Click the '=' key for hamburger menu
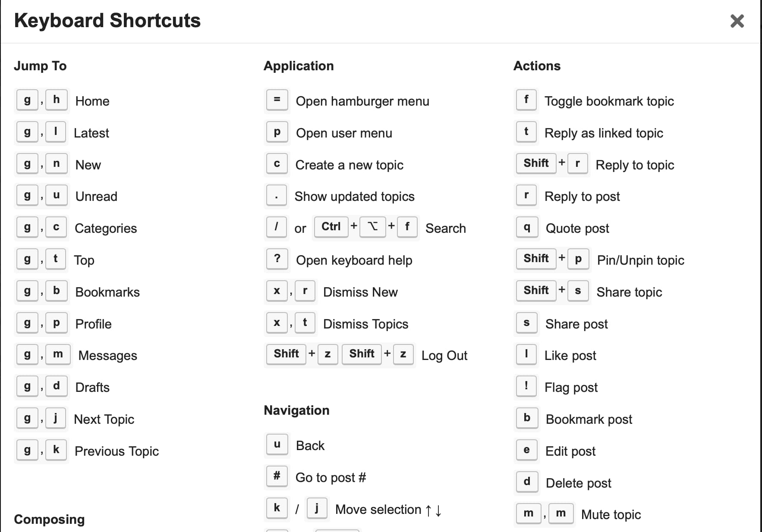762x532 pixels. pos(277,100)
